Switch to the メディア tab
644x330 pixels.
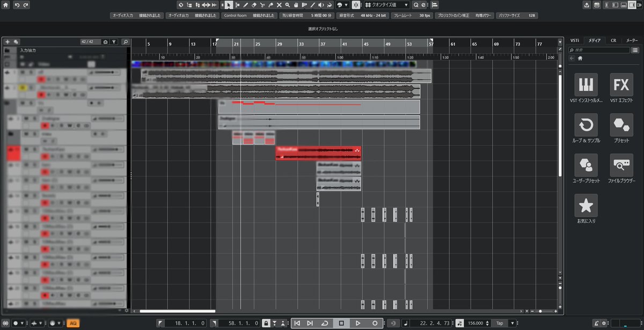click(x=595, y=40)
